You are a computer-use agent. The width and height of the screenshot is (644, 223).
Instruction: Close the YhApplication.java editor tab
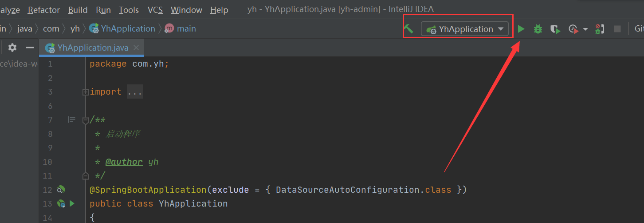[x=136, y=48]
